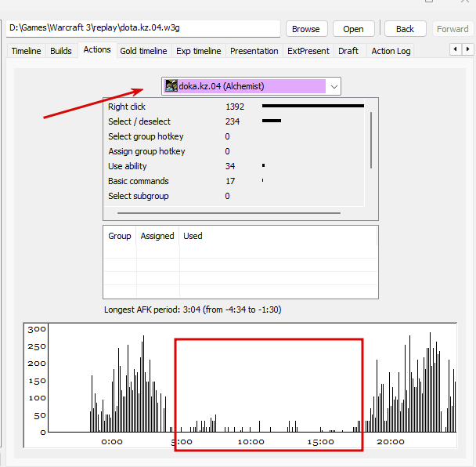This screenshot has width=476, height=467.
Task: Click the 15:00 mark on graph axis
Action: (320, 442)
